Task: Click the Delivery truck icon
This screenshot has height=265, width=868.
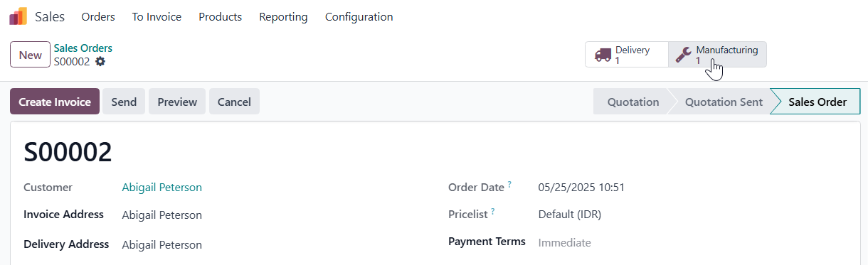Action: 603,55
